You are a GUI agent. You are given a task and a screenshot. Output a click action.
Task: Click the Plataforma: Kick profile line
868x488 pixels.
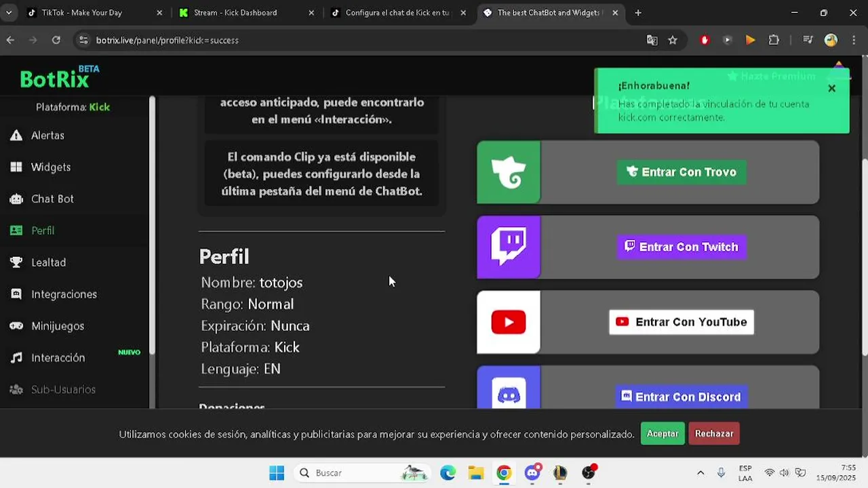(250, 348)
